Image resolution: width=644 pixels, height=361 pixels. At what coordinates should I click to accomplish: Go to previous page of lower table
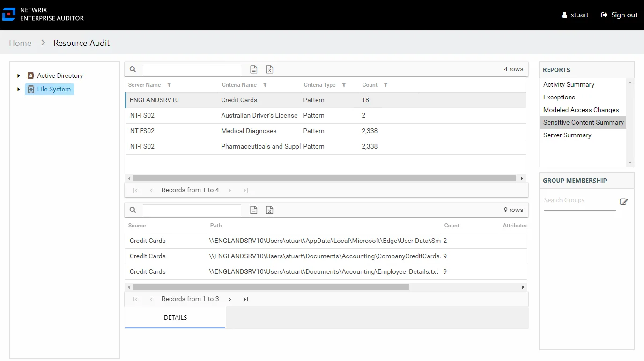151,299
